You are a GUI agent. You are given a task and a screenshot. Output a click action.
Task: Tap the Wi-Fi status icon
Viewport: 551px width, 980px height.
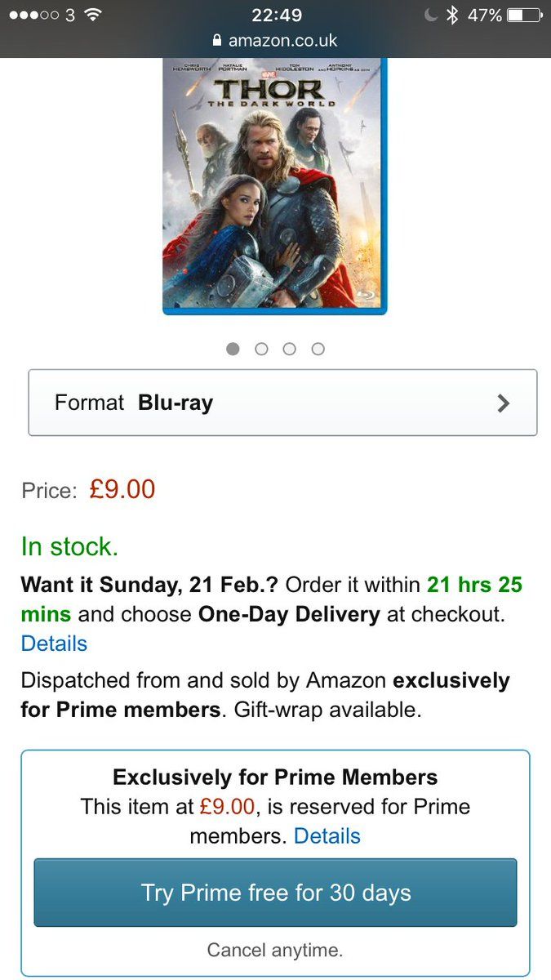tap(93, 16)
